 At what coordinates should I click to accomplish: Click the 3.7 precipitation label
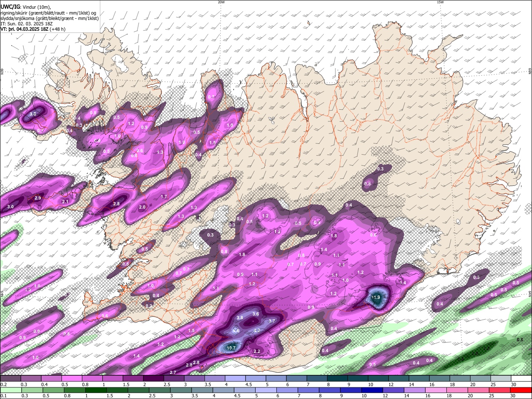(x=272, y=321)
